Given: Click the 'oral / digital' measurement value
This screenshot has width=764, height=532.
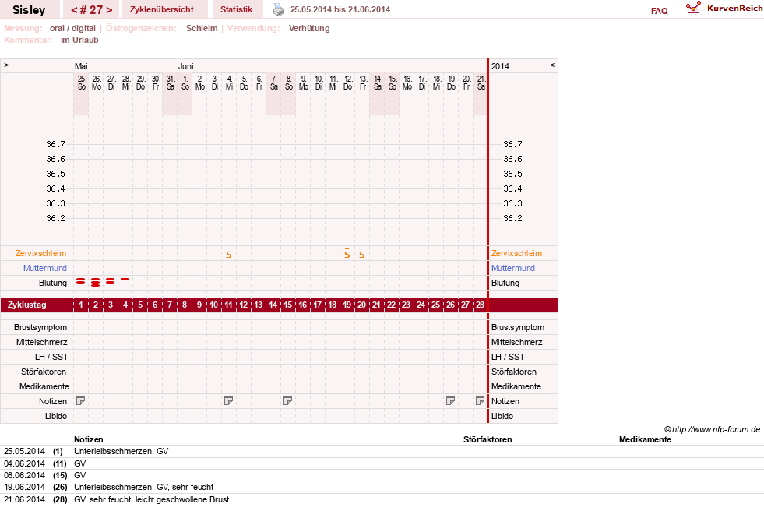Looking at the screenshot, I should (72, 28).
